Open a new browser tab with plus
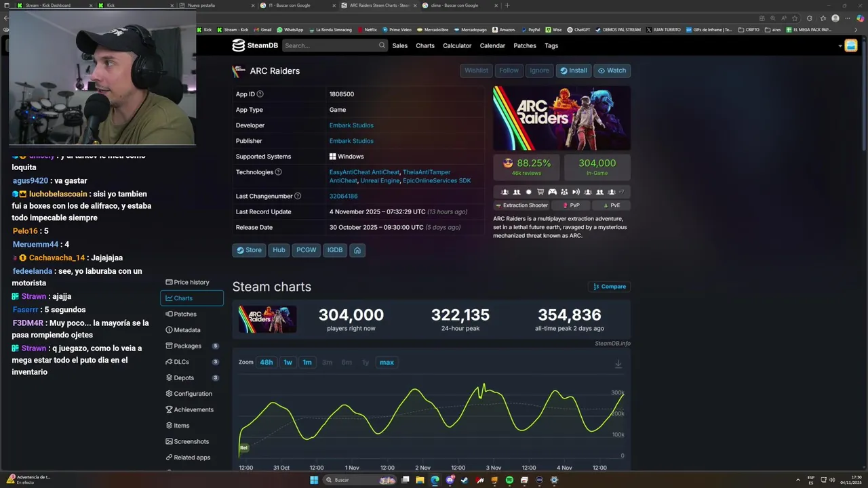 point(507,5)
